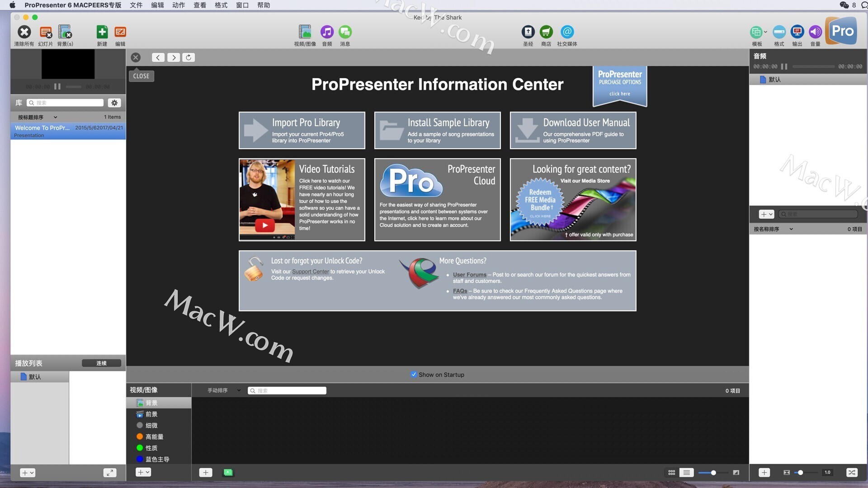
Task: Open the 文件 menu
Action: [136, 5]
